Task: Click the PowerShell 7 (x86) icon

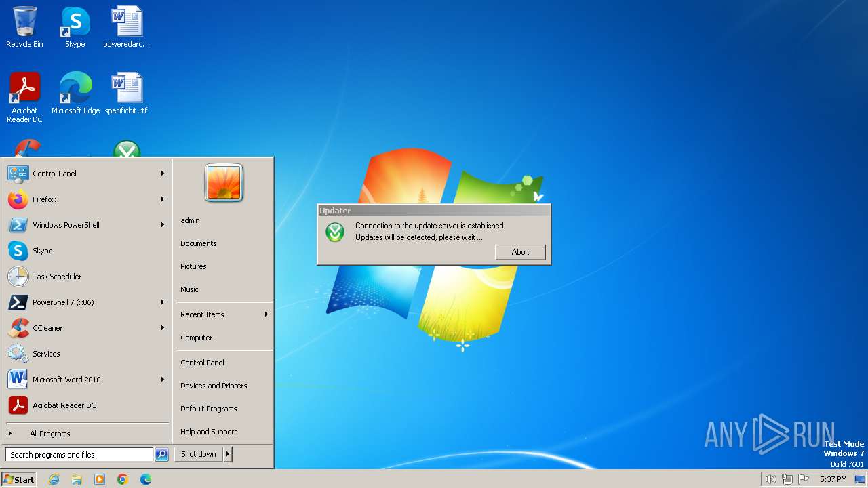Action: [18, 302]
